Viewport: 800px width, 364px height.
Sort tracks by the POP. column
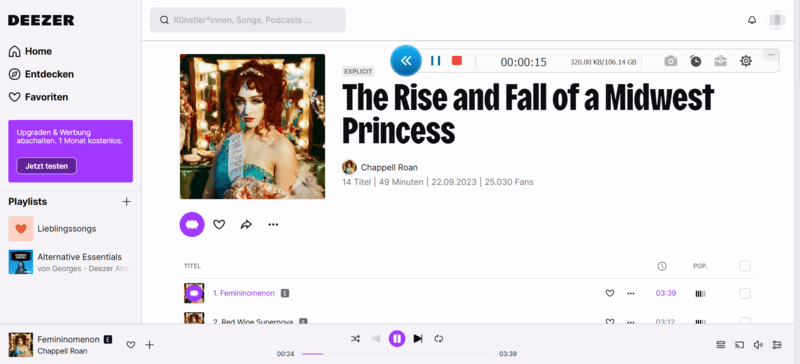[x=700, y=266]
